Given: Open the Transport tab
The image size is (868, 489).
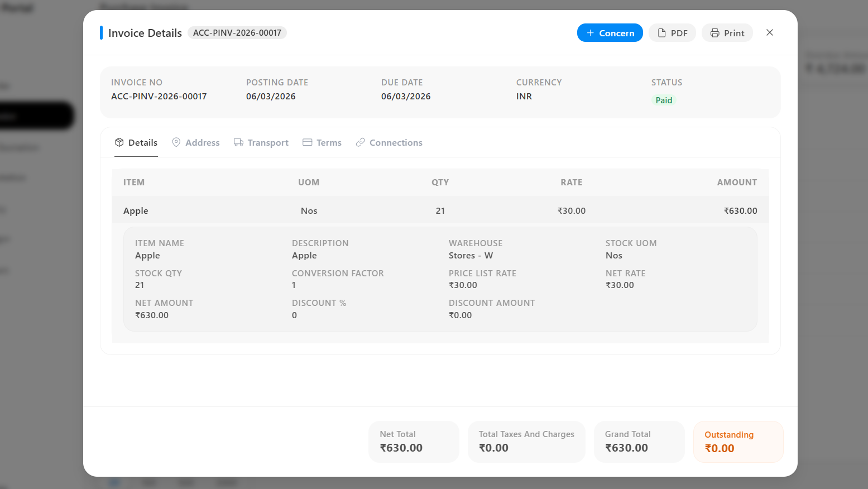Looking at the screenshot, I should 261,142.
